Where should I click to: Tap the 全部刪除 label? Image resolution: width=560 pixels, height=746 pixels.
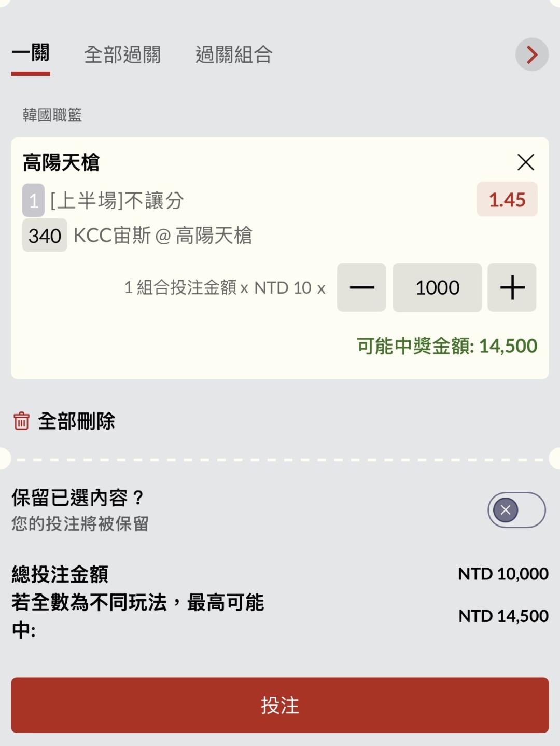tap(77, 421)
